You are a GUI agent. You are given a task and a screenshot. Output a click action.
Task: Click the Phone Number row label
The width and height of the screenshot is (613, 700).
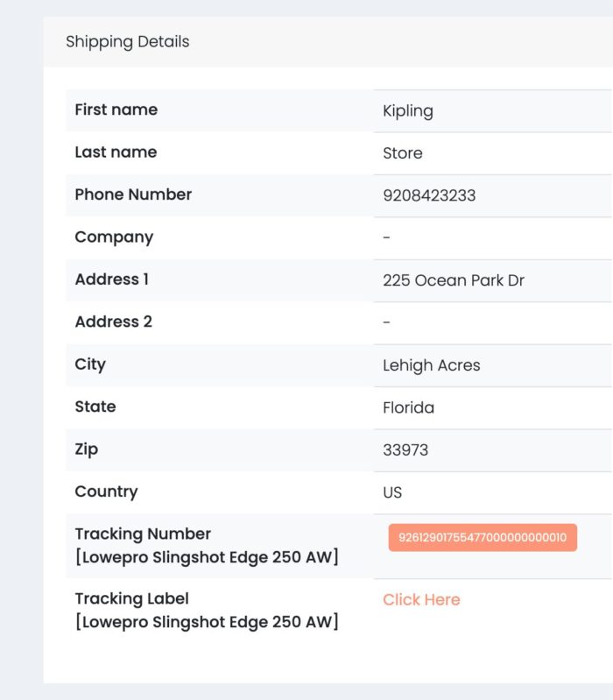133,194
